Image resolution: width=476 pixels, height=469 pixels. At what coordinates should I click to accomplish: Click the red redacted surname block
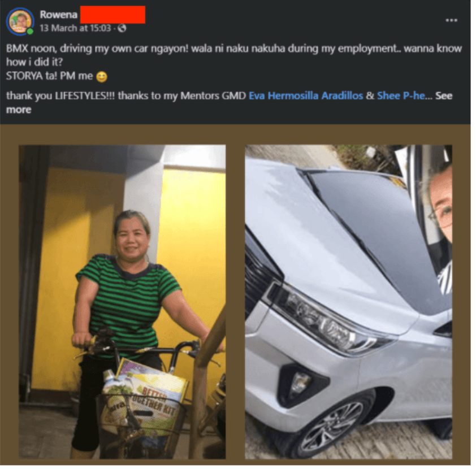112,14
